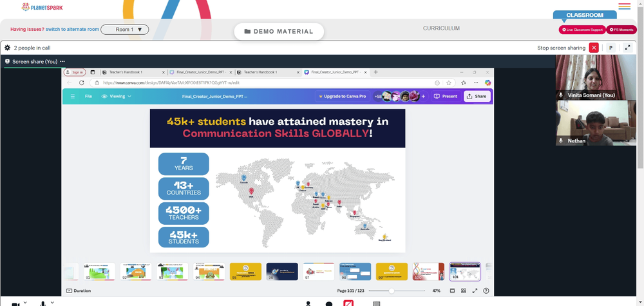Expand the Viewing mode dropdown
Image resolution: width=644 pixels, height=306 pixels.
116,96
